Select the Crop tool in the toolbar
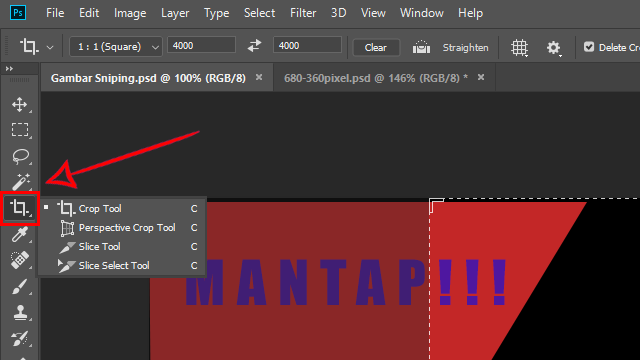 pos(20,208)
